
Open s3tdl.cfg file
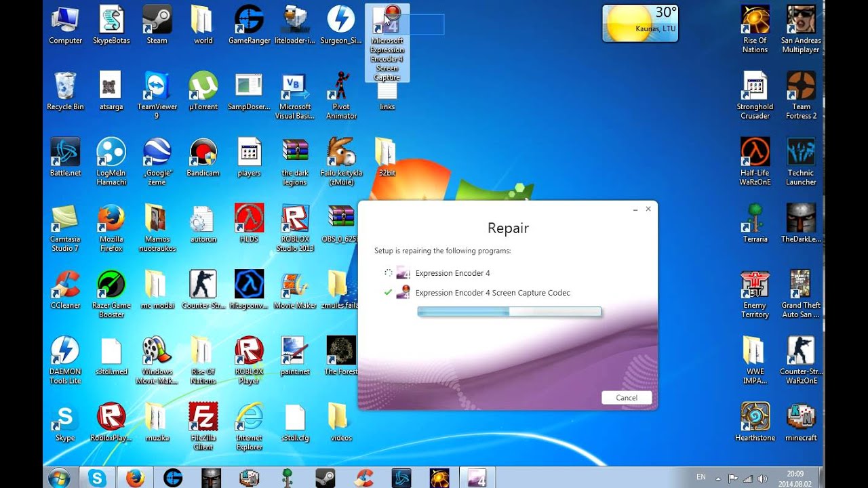tap(295, 422)
